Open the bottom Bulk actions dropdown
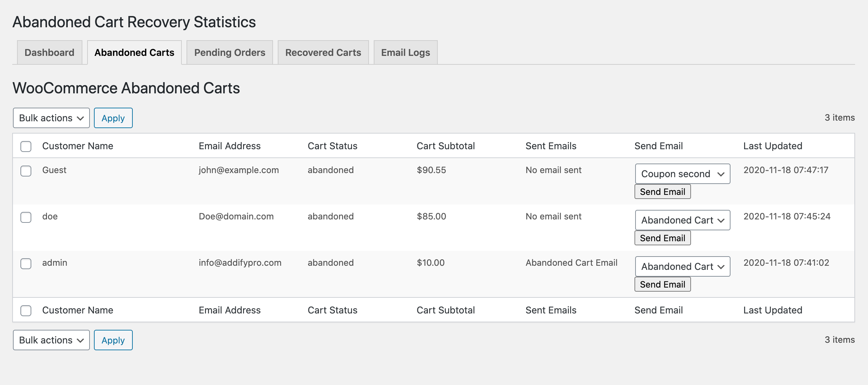 (51, 340)
